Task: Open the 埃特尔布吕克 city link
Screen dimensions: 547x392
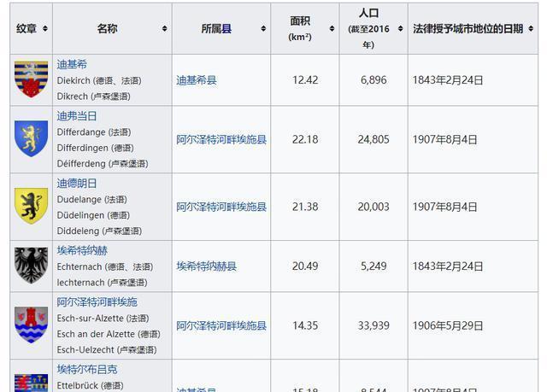Action: tap(87, 369)
